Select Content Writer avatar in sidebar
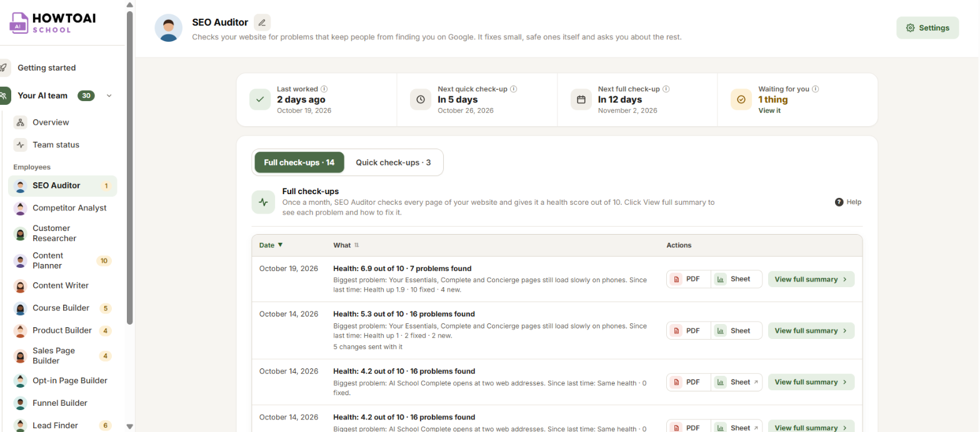 click(x=21, y=285)
